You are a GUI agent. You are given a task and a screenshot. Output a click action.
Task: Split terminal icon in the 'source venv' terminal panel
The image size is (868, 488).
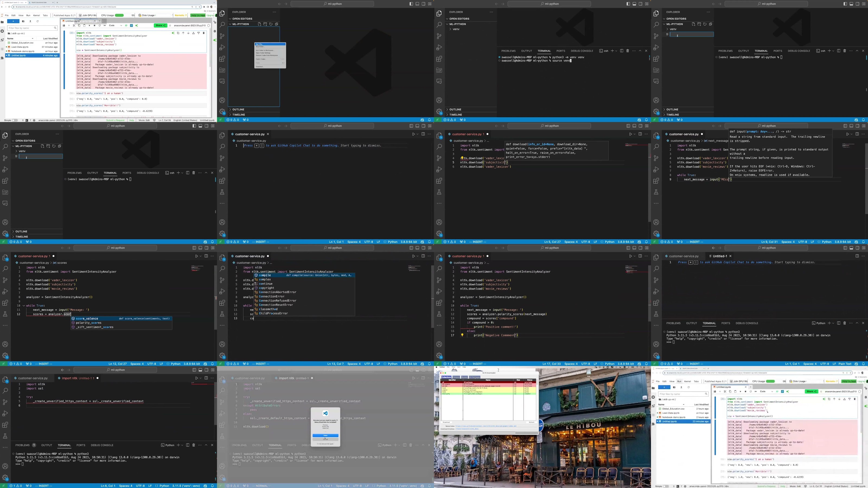tap(622, 51)
